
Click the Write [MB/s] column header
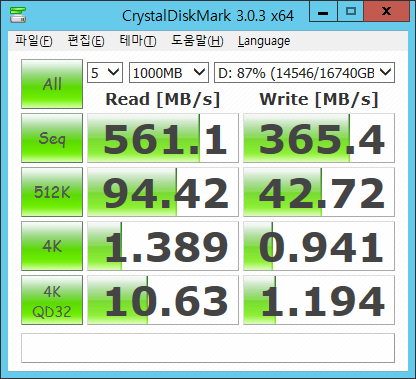tap(319, 99)
